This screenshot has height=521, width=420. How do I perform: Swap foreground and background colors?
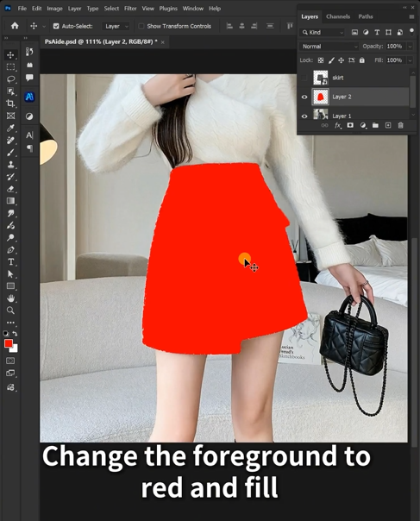(15, 333)
